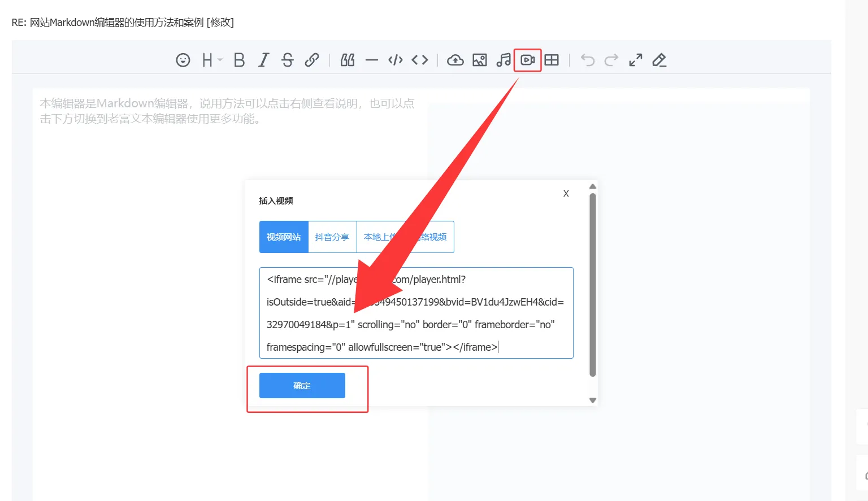Insert a horizontal rule line

[x=371, y=60]
